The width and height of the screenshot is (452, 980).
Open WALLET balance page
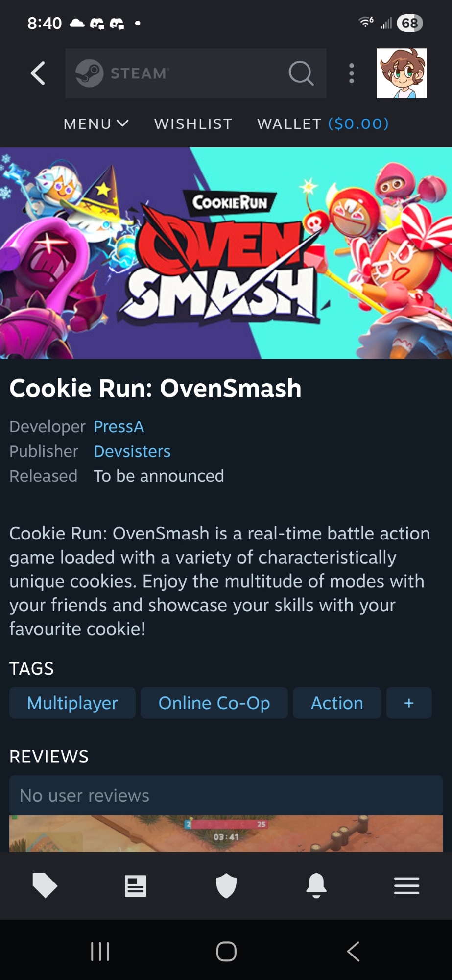pos(323,124)
